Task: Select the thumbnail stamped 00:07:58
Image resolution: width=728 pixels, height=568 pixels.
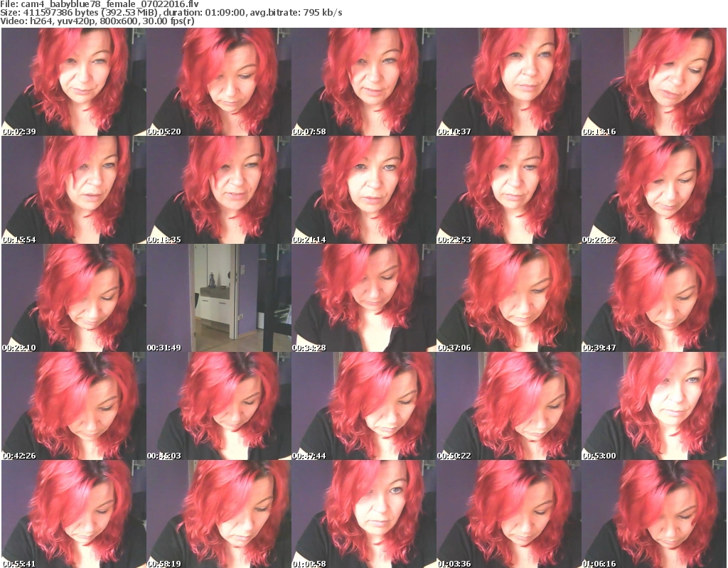Action: pos(364,82)
